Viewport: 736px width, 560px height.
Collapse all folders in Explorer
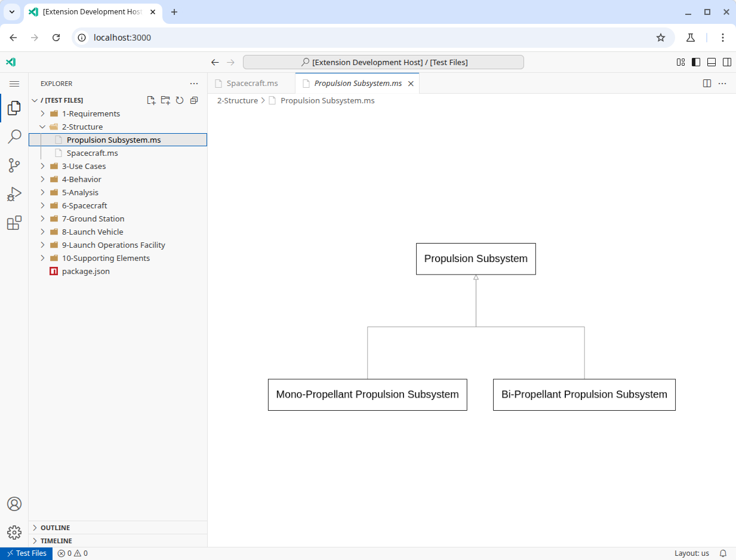[x=194, y=100]
